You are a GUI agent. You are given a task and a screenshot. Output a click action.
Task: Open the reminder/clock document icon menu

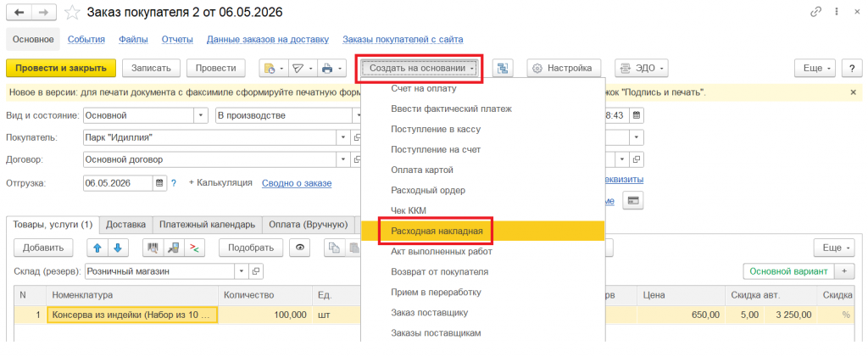[274, 68]
